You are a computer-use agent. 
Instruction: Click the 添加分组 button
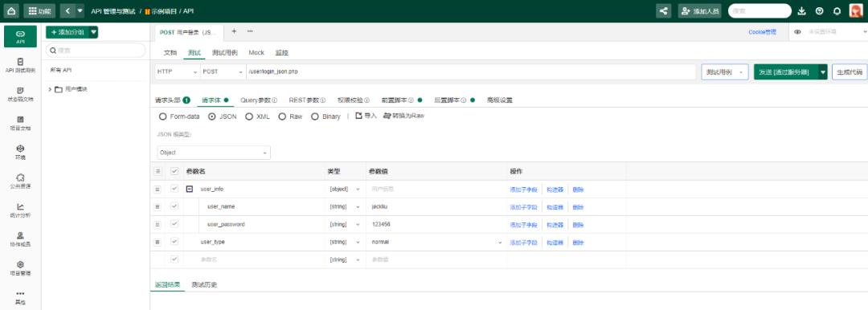click(x=67, y=33)
